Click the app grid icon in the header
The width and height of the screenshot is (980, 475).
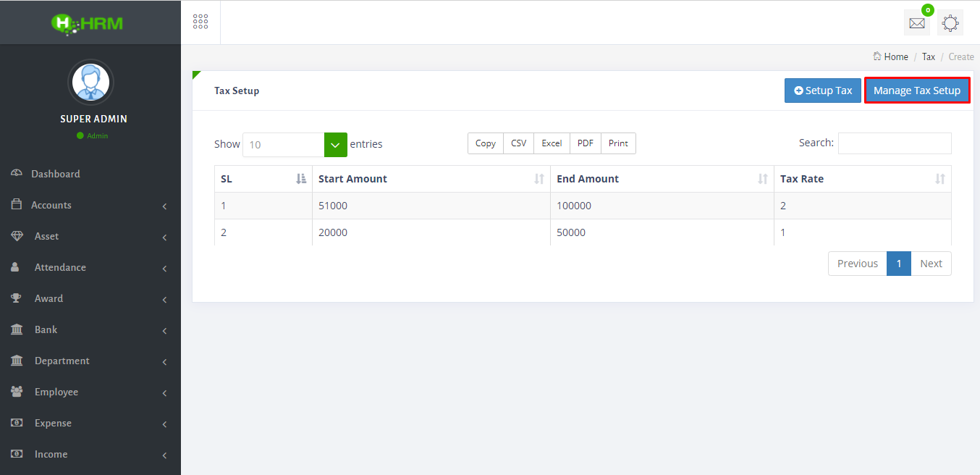point(200,21)
